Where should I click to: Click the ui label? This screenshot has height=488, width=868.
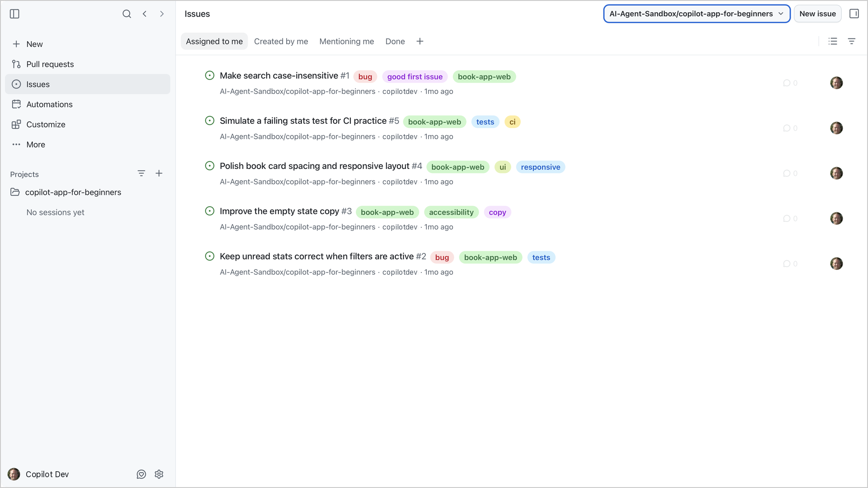502,167
